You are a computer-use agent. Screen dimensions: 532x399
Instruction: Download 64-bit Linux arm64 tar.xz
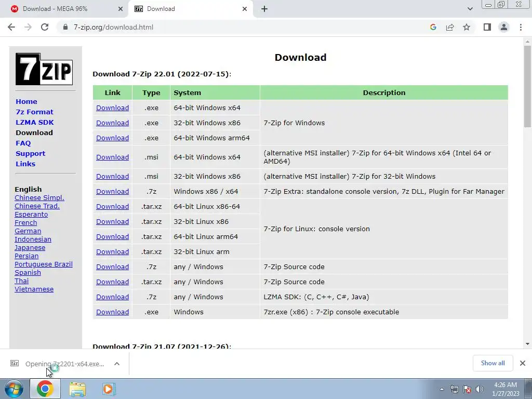point(112,237)
